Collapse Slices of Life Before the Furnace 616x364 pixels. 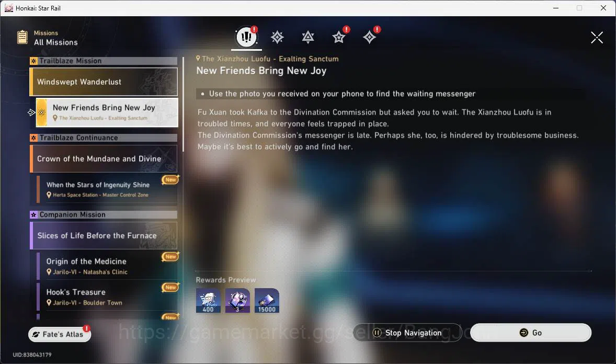pos(104,235)
